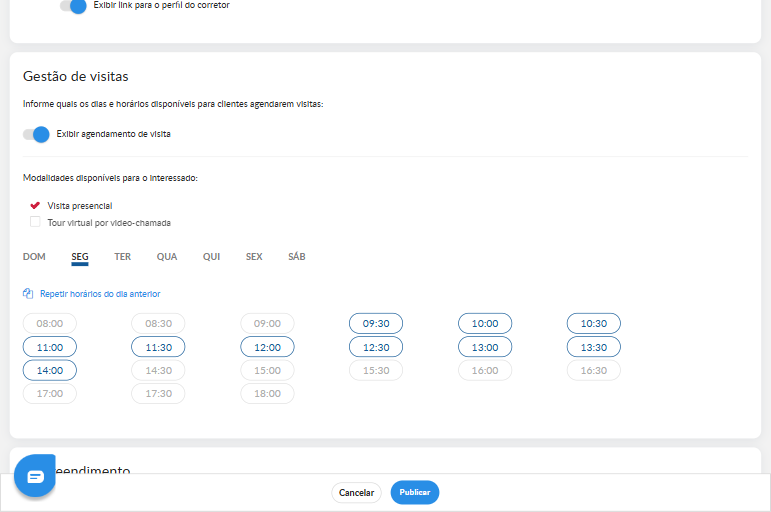Enable the 15:30 time slot
771x512 pixels.
click(376, 370)
